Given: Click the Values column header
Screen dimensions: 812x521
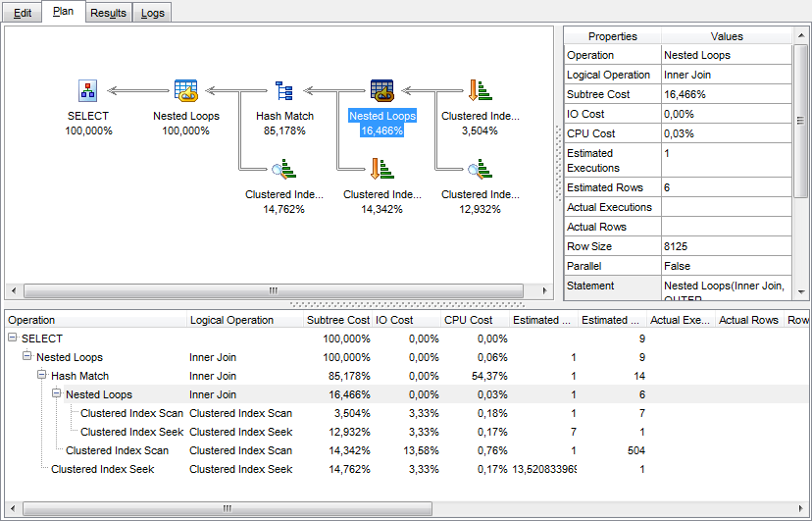Looking at the screenshot, I should (727, 36).
